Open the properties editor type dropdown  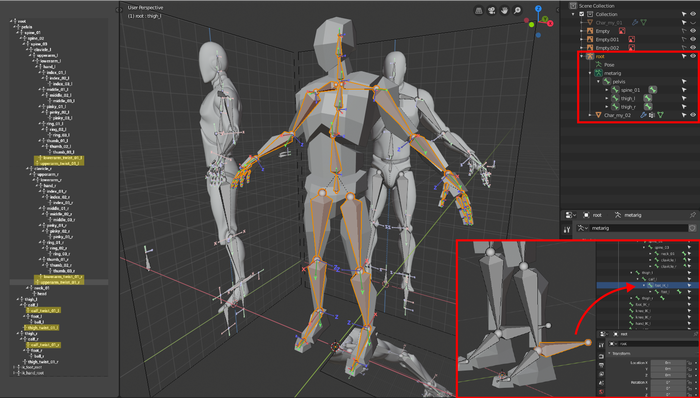pos(571,215)
